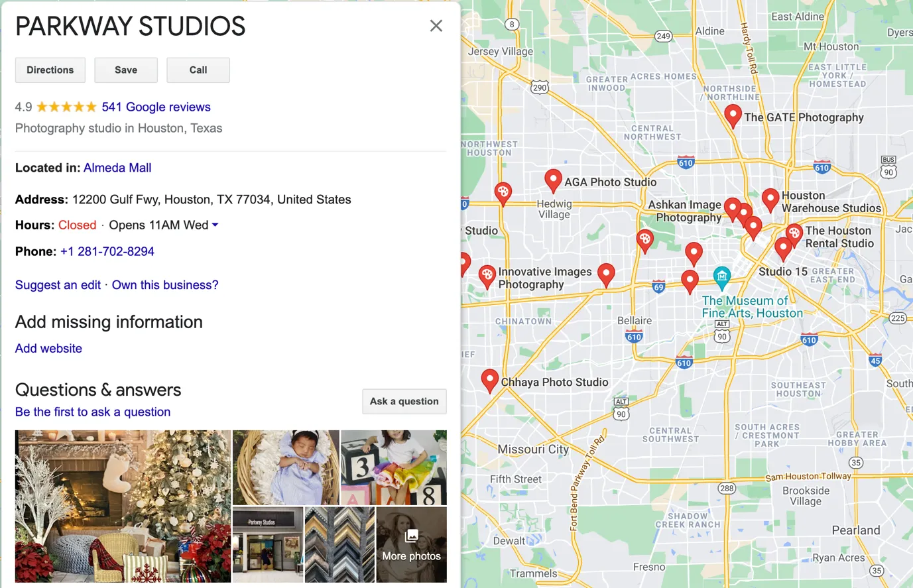Open the More photos thumbnail

click(x=411, y=545)
